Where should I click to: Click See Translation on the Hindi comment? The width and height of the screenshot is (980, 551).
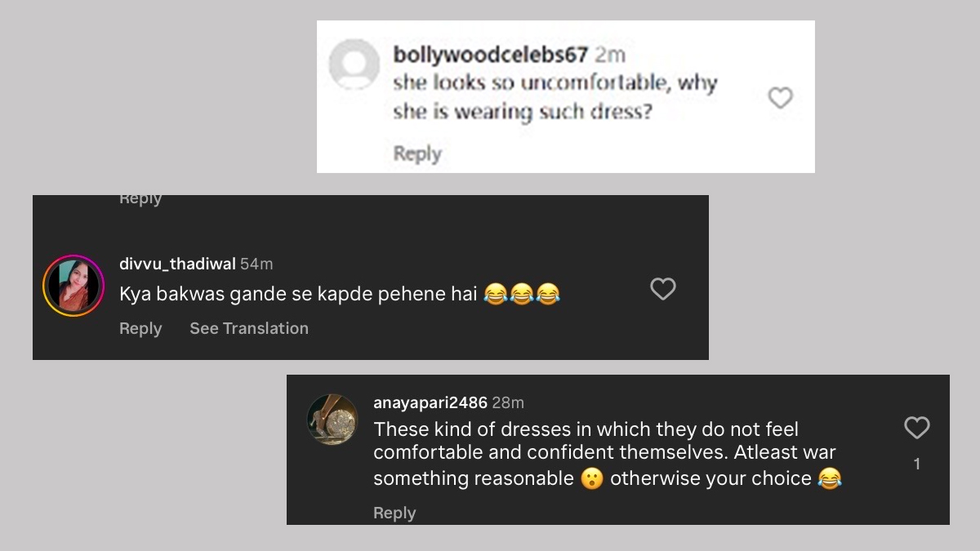pos(249,328)
